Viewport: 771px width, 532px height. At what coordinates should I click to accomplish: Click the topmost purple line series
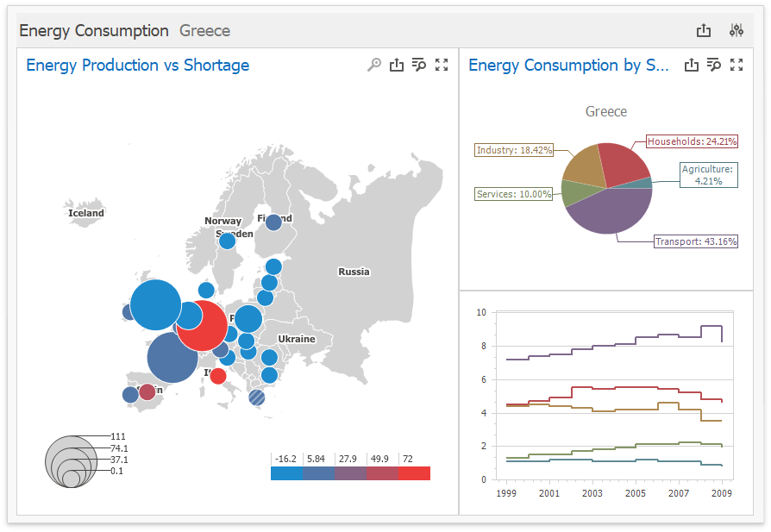(x=615, y=344)
